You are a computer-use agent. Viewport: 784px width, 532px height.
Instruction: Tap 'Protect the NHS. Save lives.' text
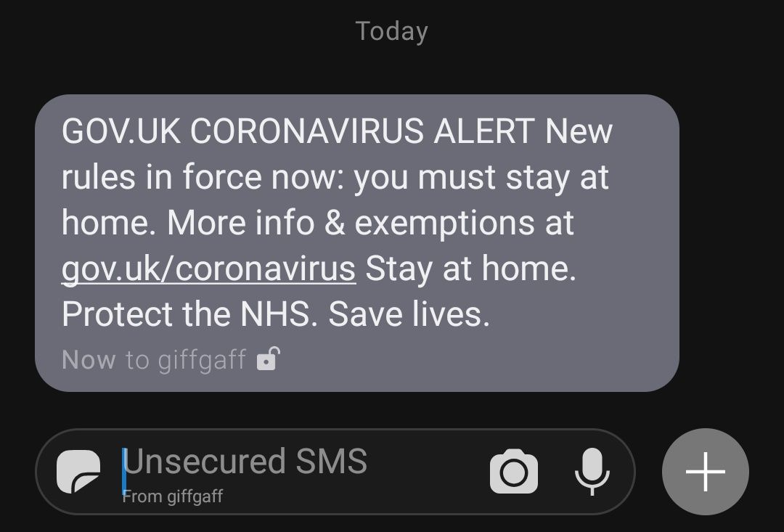tap(276, 314)
